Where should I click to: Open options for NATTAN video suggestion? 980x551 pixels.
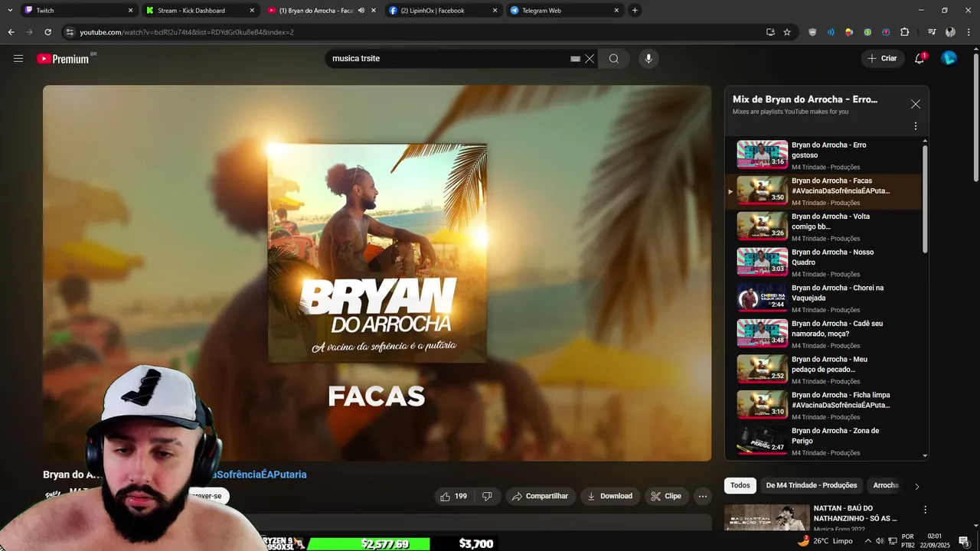click(925, 510)
